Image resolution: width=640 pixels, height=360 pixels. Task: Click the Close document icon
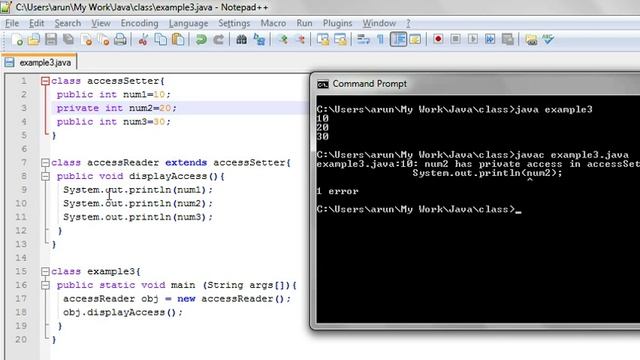pos(87,40)
